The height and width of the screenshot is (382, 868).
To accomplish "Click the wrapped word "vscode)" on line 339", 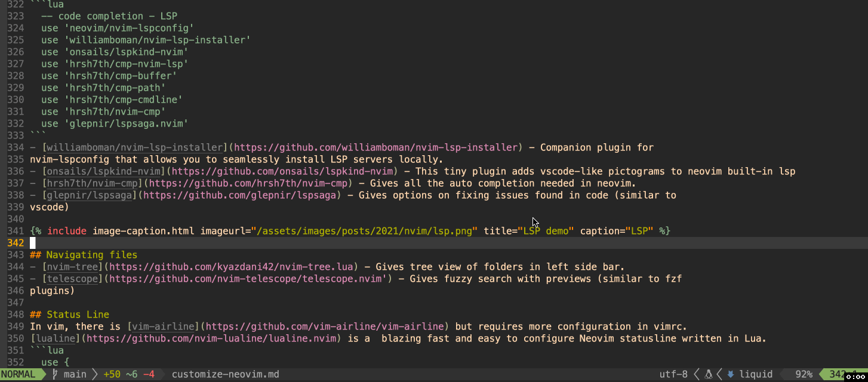I will click(x=50, y=207).
